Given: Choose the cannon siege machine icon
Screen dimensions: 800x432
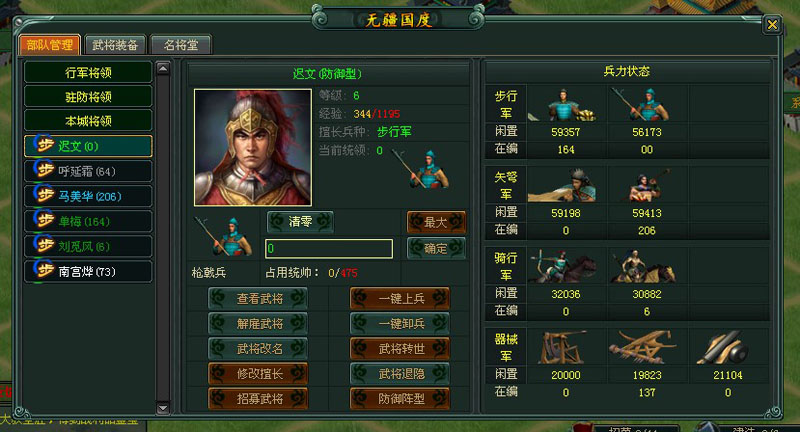Looking at the screenshot, I should click(728, 347).
